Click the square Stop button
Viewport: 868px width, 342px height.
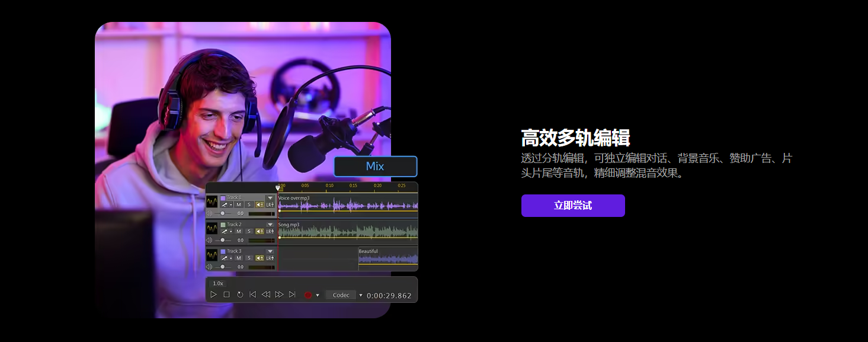pos(226,295)
